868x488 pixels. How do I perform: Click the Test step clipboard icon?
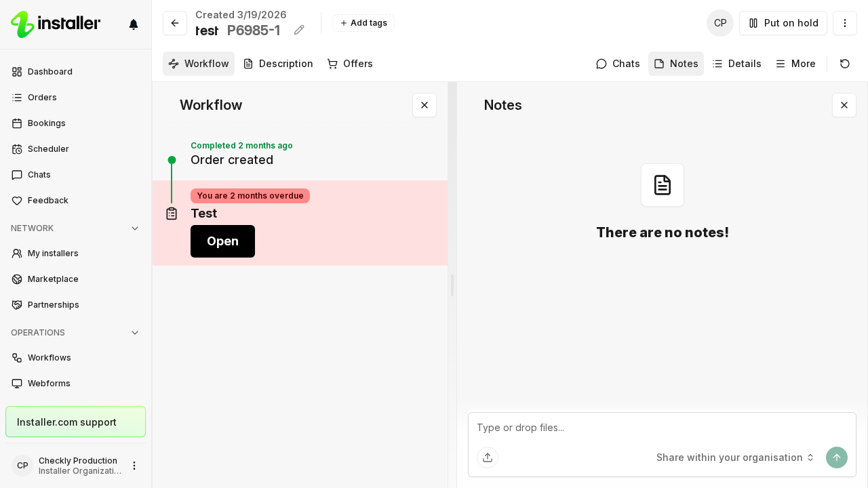click(172, 213)
